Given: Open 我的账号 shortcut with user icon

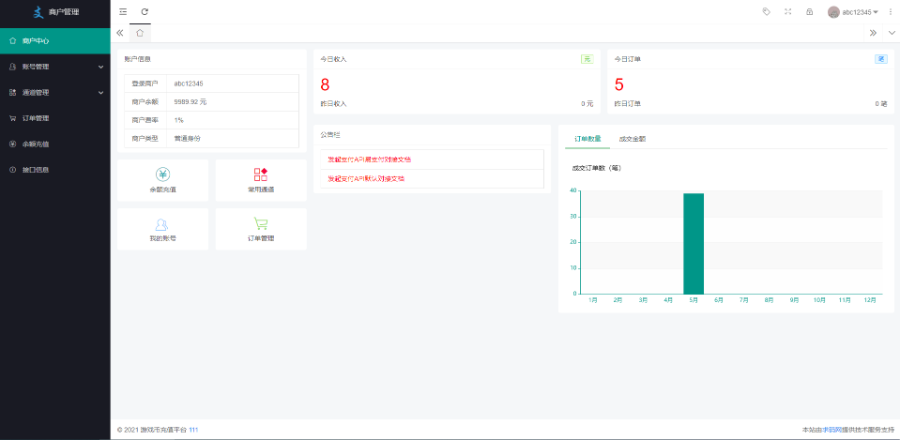Looking at the screenshot, I should (162, 229).
